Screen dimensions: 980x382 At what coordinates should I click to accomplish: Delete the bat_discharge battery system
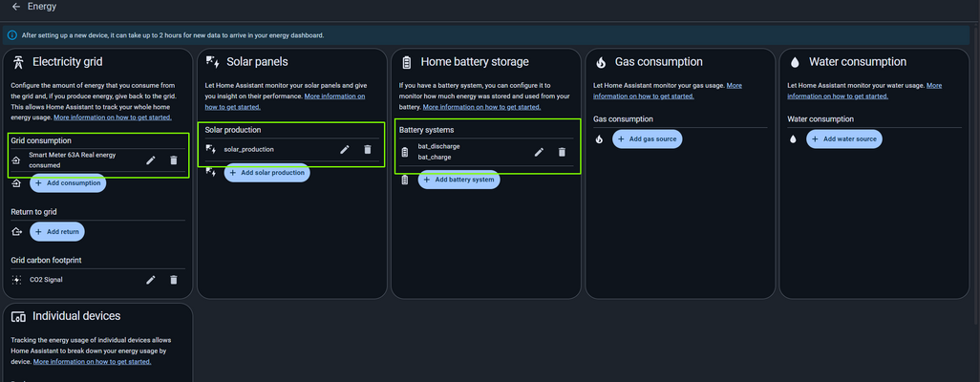(562, 152)
